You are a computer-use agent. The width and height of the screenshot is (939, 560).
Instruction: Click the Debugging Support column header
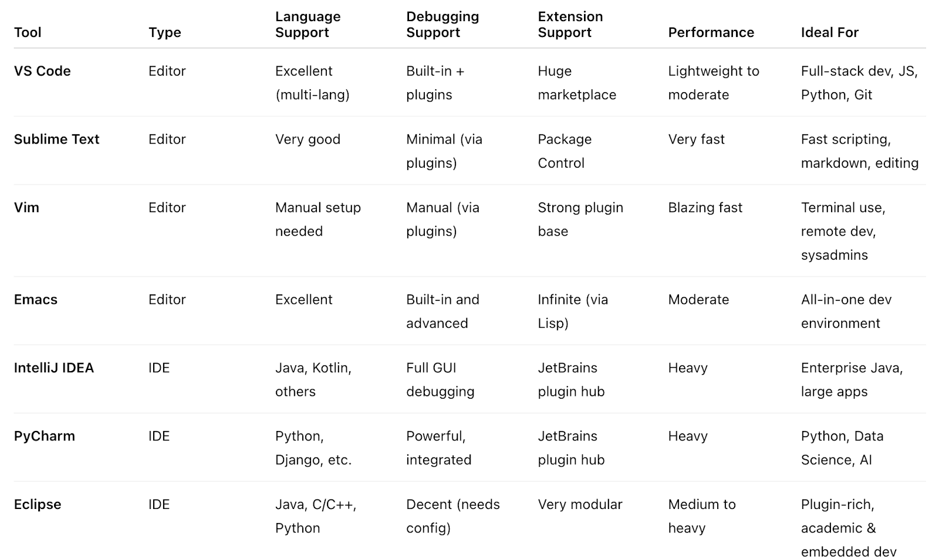pos(443,25)
